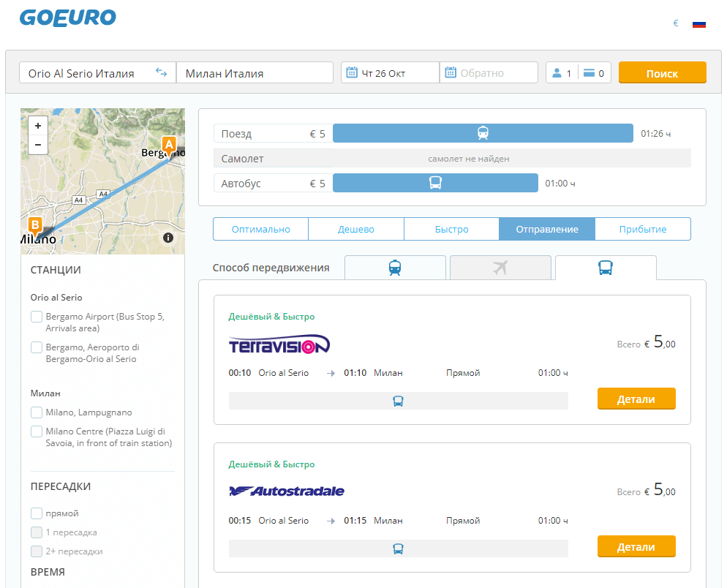The image size is (727, 588).
Task: Click the swap origin and destination arrows
Action: click(161, 72)
